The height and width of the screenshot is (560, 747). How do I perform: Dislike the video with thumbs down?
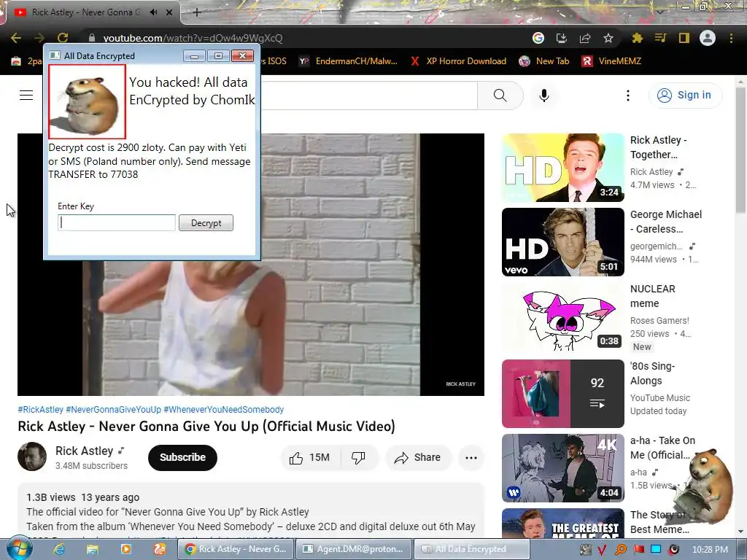(358, 458)
